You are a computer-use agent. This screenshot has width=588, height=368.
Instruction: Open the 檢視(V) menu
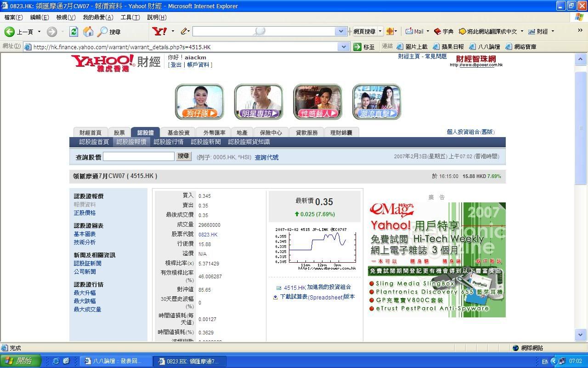(x=66, y=17)
